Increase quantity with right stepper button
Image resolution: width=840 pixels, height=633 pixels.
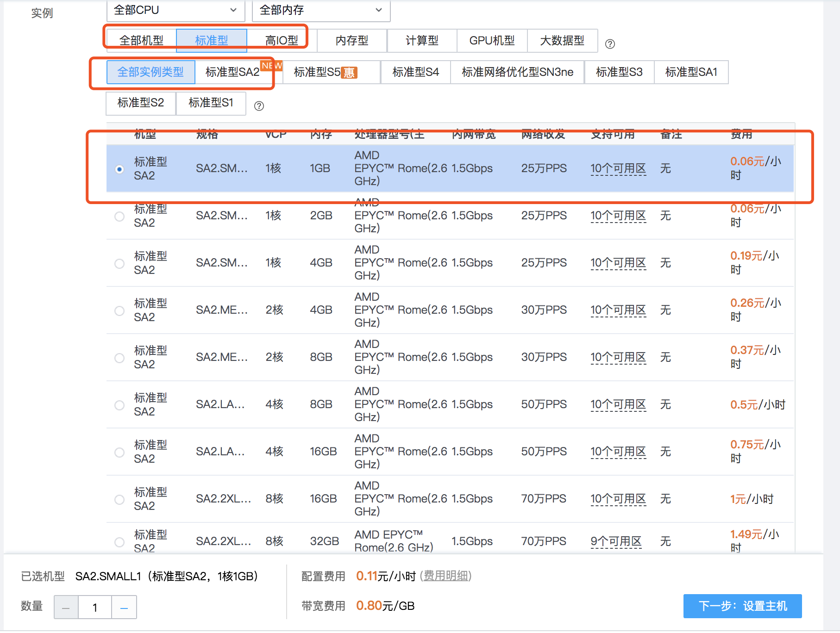124,607
